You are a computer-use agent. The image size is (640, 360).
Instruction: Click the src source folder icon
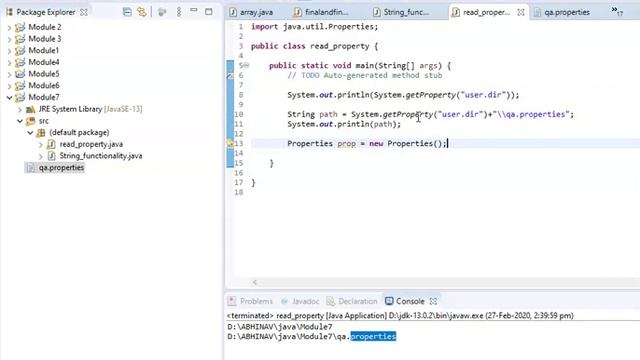click(30, 121)
